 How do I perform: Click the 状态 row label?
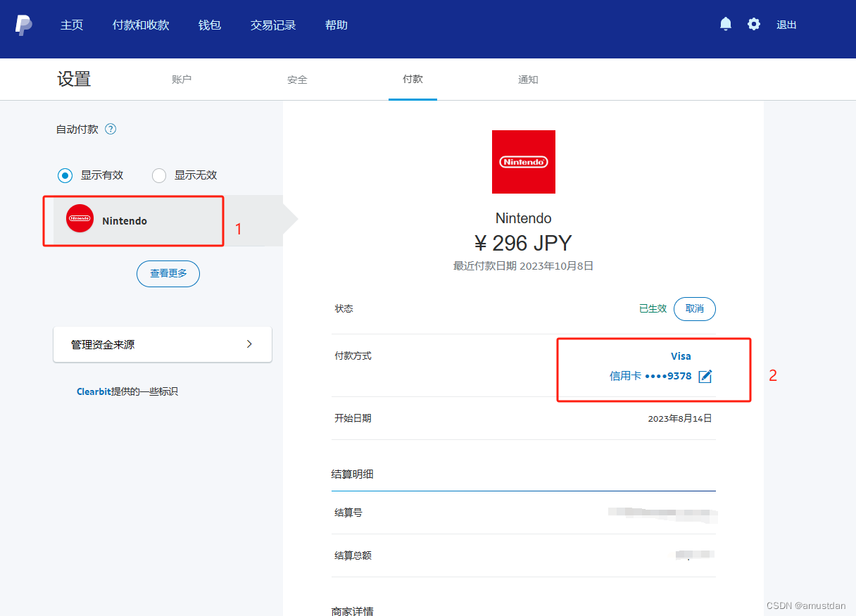344,308
